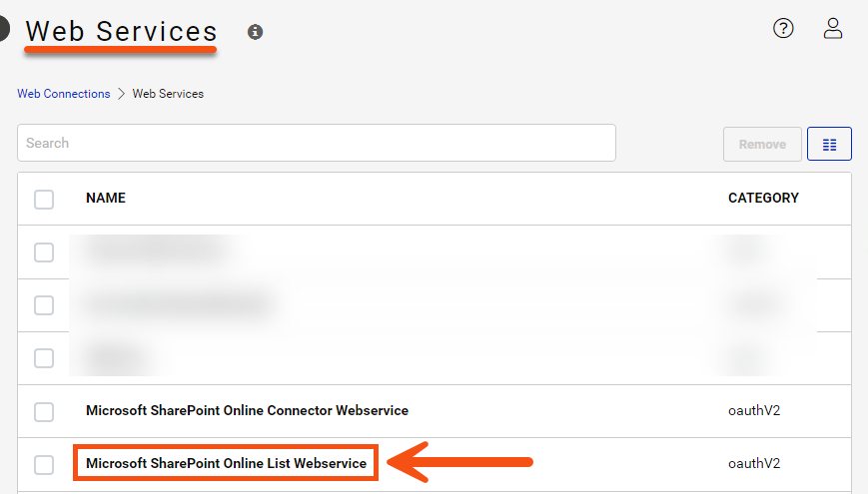
Task: Open Microsoft SharePoint Online List Webservice
Action: 226,464
